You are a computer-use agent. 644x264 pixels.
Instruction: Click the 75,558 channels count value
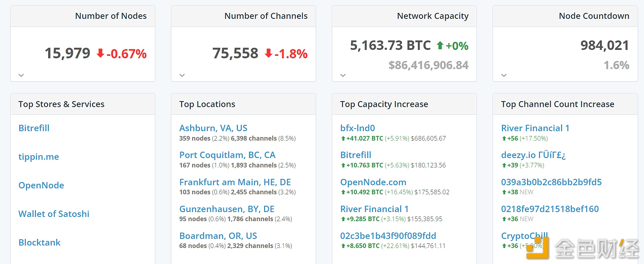[235, 53]
